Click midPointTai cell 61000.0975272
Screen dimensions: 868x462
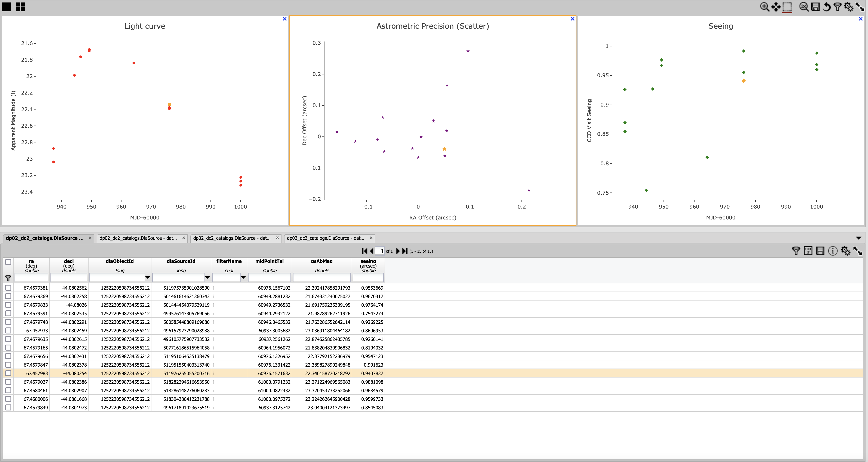pos(274,399)
